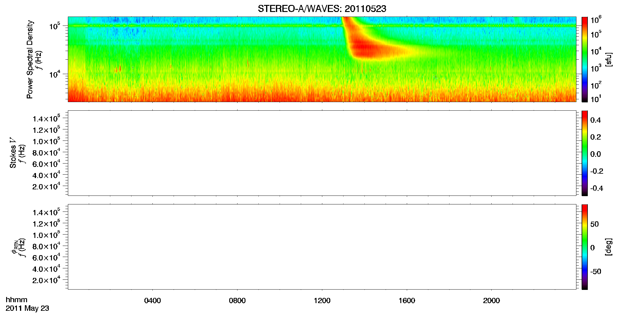Screen dimensions: 644x332
Task: Click the 2.0×10⁴ tick on phi RTN axis
Action: (46, 280)
